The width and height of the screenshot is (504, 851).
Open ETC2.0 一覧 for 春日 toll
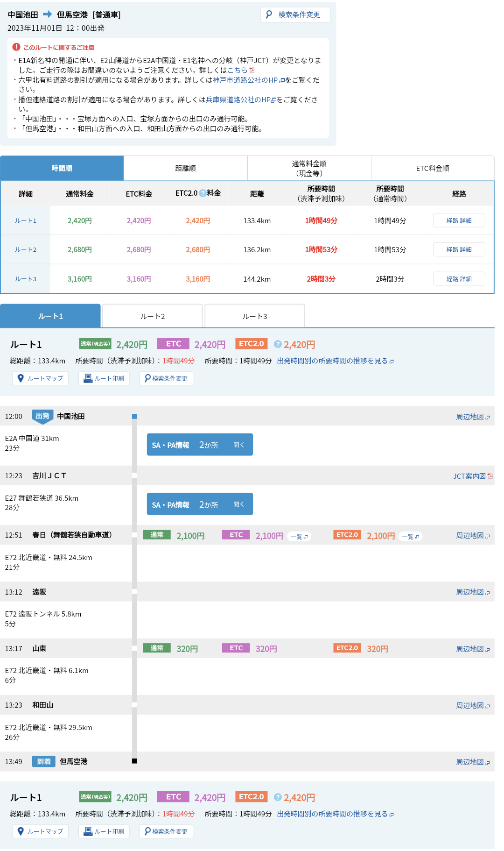(410, 537)
